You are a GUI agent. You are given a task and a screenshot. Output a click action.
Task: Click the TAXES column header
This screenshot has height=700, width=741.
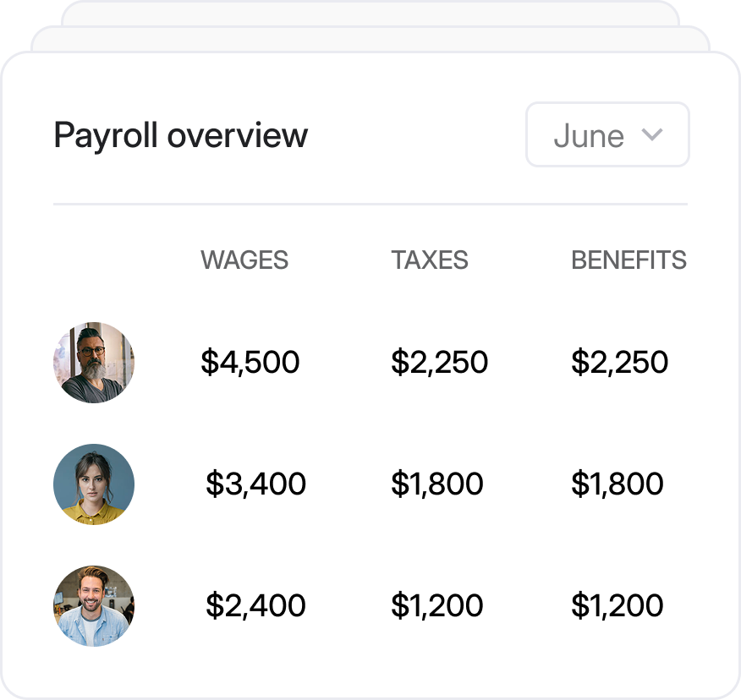pyautogui.click(x=430, y=260)
